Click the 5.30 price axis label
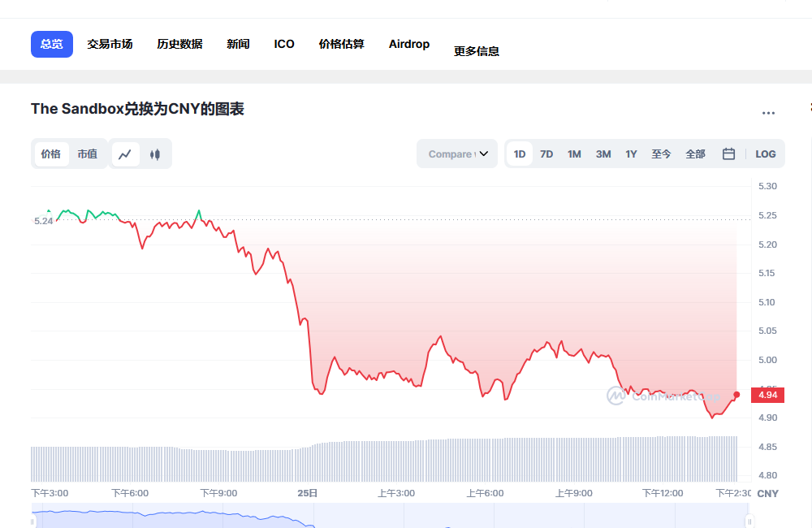This screenshot has height=528, width=812. (x=767, y=187)
